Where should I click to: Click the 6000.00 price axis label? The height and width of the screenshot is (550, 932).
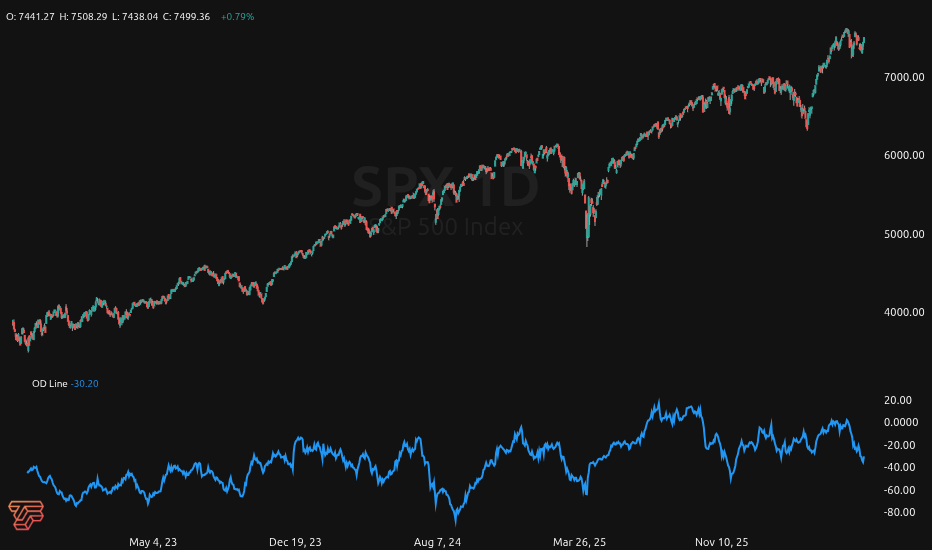904,155
